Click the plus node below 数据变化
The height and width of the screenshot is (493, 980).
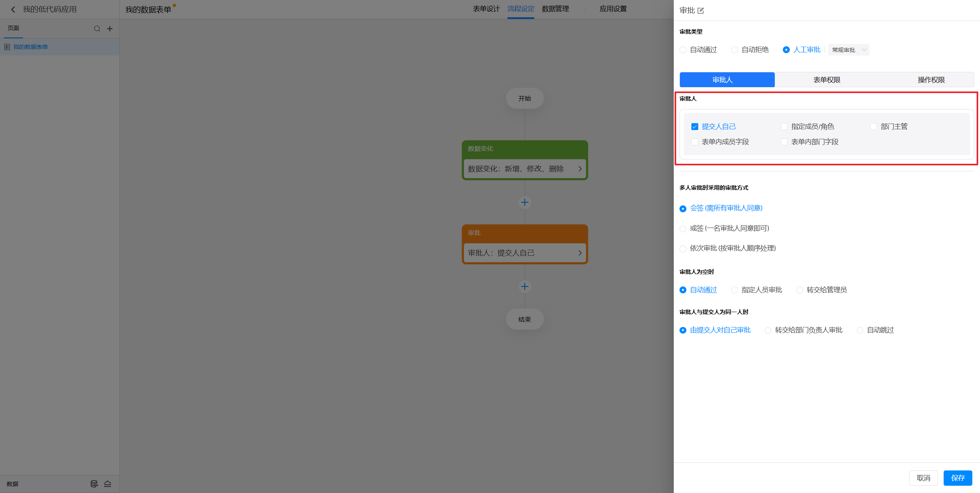pyautogui.click(x=524, y=202)
